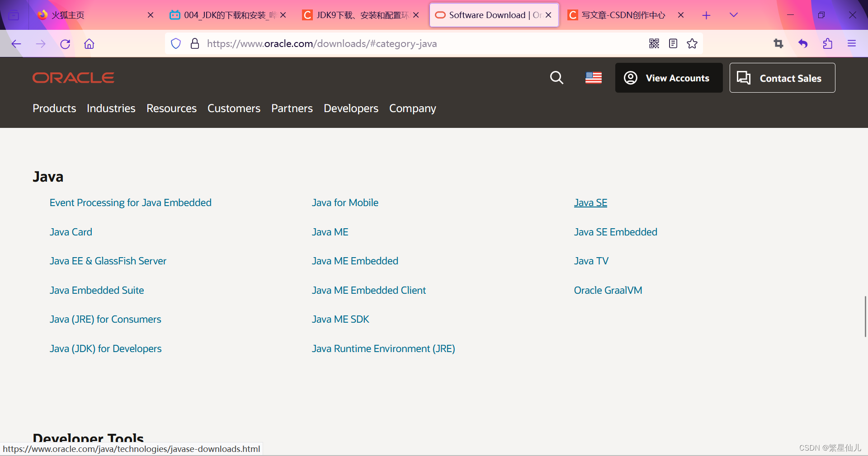The height and width of the screenshot is (456, 868).
Task: Click the page vertical scrollbar thumb
Action: pyautogui.click(x=865, y=316)
